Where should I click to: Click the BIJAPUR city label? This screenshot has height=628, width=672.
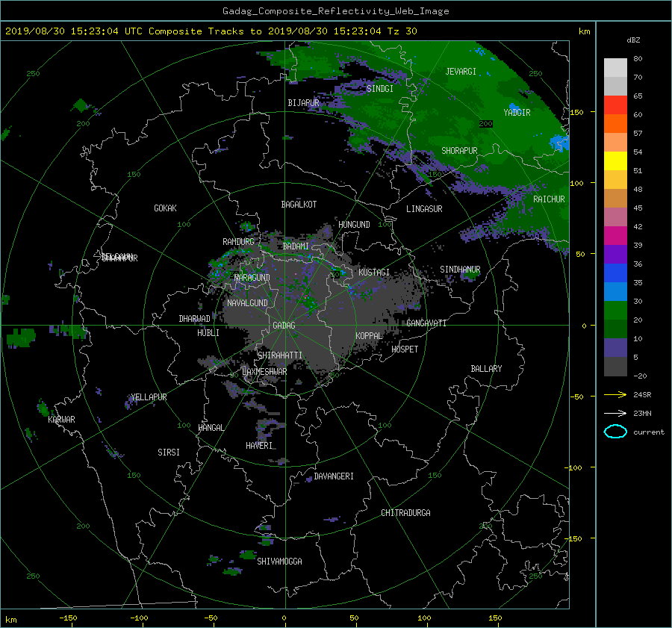point(303,103)
